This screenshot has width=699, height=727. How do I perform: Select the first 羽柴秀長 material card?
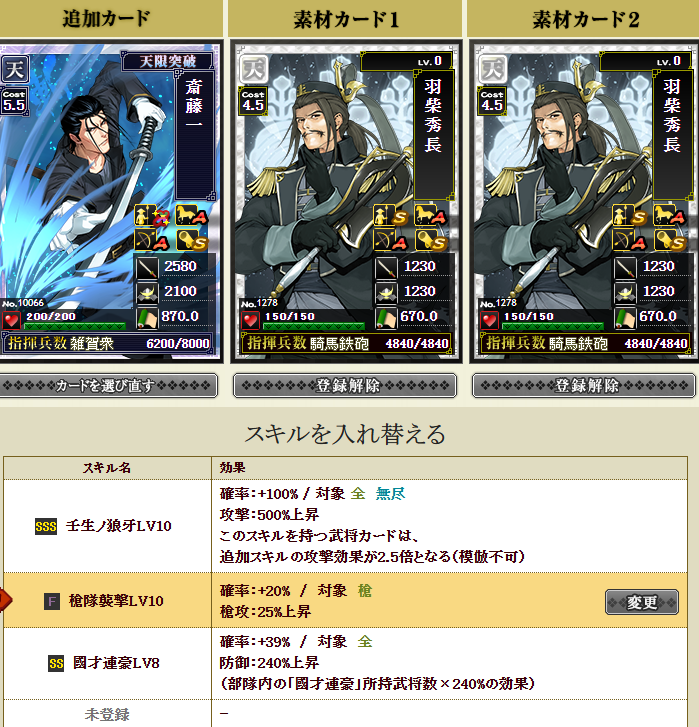(x=346, y=202)
